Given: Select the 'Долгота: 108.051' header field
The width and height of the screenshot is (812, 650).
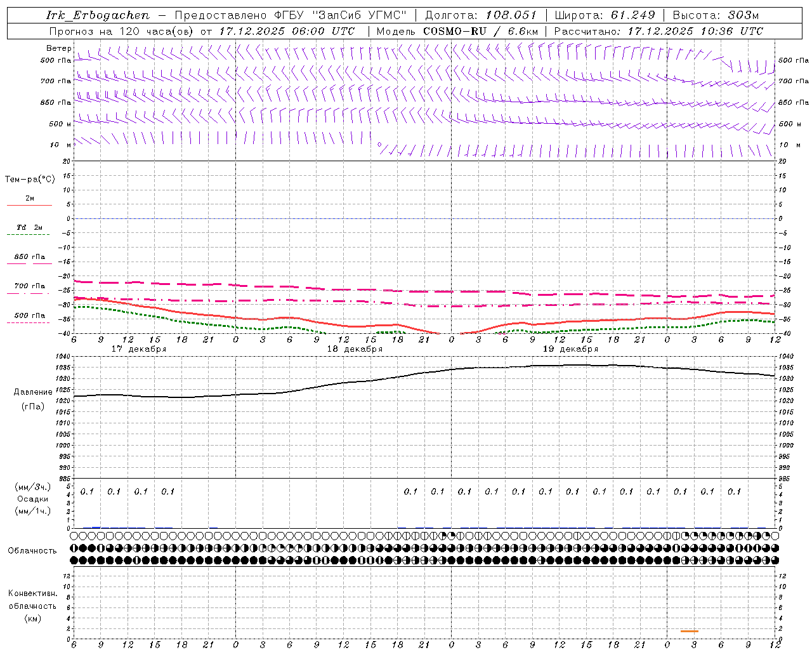Looking at the screenshot, I should coord(481,15).
